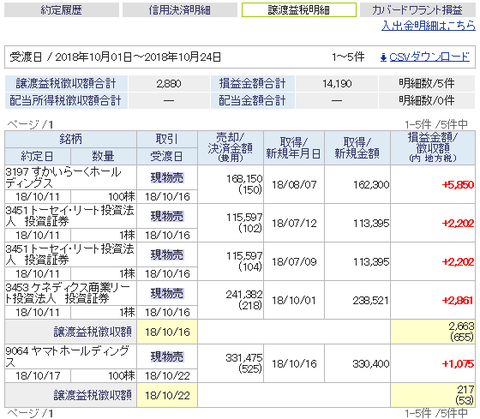Click the CSV download arrow icon
Viewport: 480px width, 419px height.
383,58
